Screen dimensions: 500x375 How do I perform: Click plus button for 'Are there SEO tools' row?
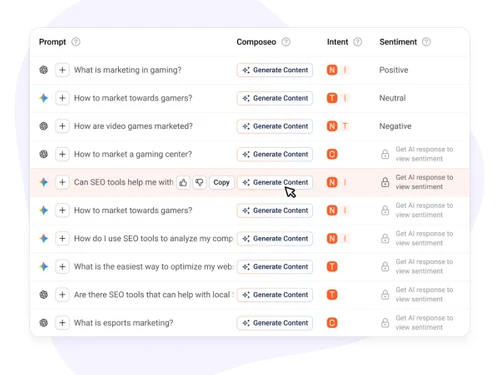tap(62, 295)
